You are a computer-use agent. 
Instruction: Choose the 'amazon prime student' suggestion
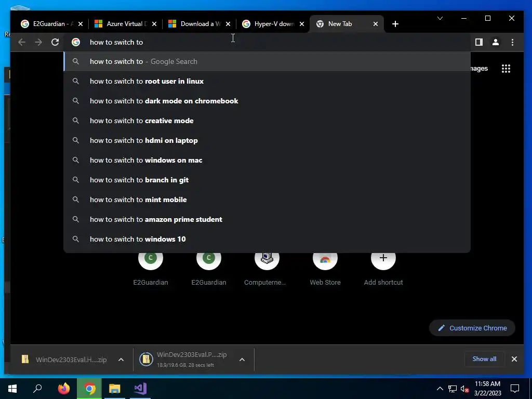pyautogui.click(x=267, y=219)
